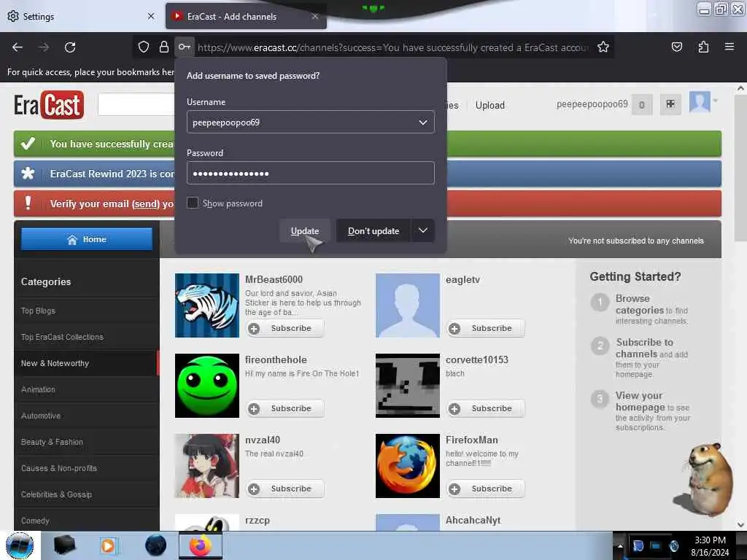
Task: Click the asterisk icon on Rewind banner
Action: (x=28, y=174)
